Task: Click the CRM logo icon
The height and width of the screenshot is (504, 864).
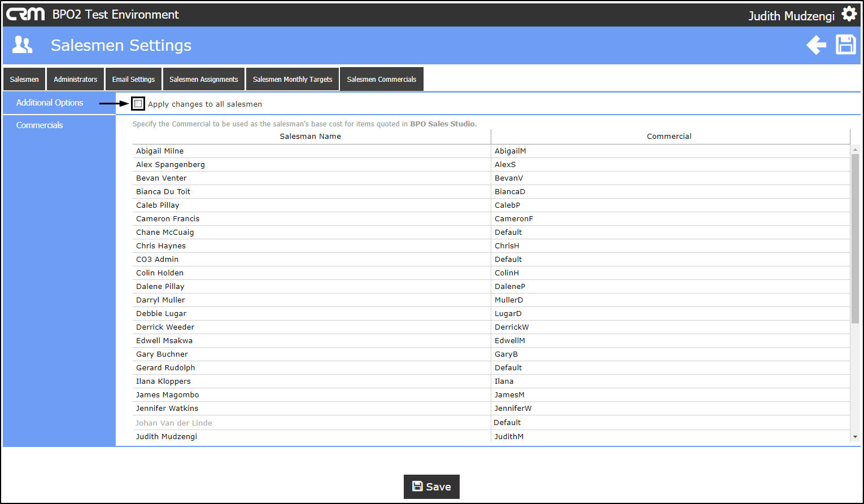Action: [25, 14]
